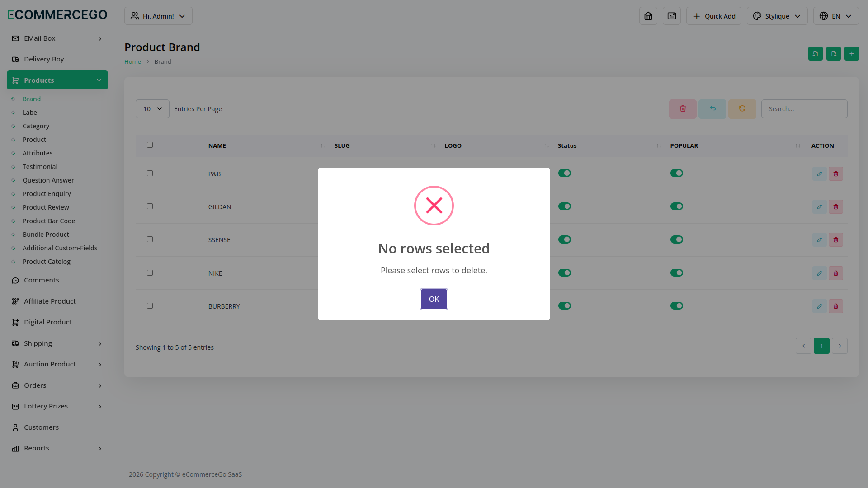Image resolution: width=868 pixels, height=488 pixels.
Task: Click OK in the No rows selected dialog
Action: tap(434, 299)
